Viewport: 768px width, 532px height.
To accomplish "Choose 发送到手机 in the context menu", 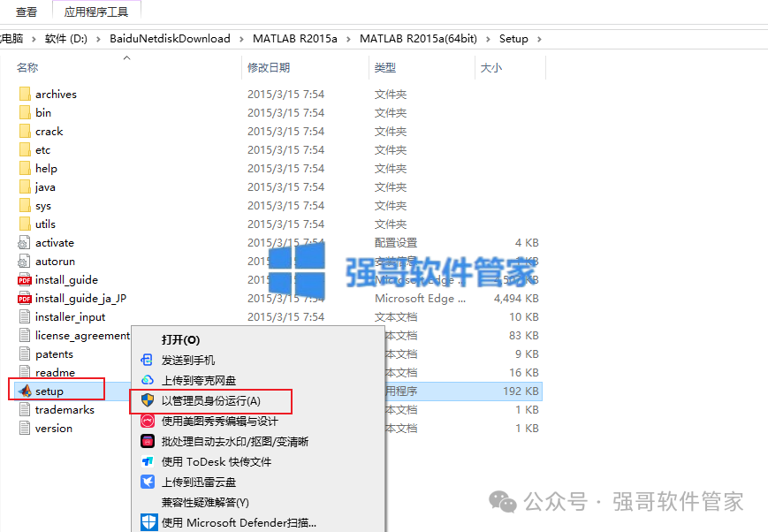I will (188, 360).
